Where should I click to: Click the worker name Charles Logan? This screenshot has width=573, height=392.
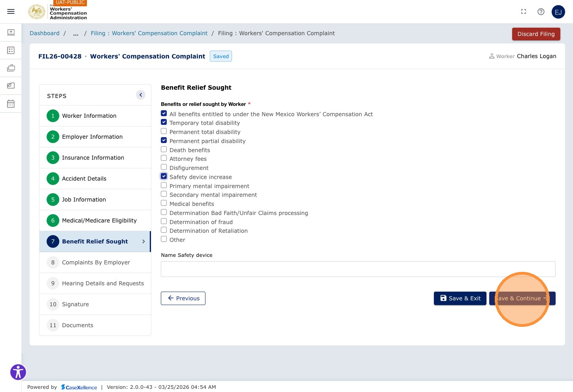click(537, 56)
